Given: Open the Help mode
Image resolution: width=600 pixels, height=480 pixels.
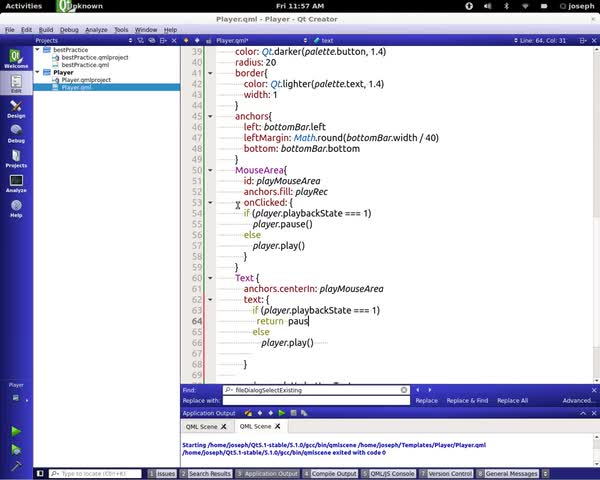Looking at the screenshot, I should click(16, 208).
